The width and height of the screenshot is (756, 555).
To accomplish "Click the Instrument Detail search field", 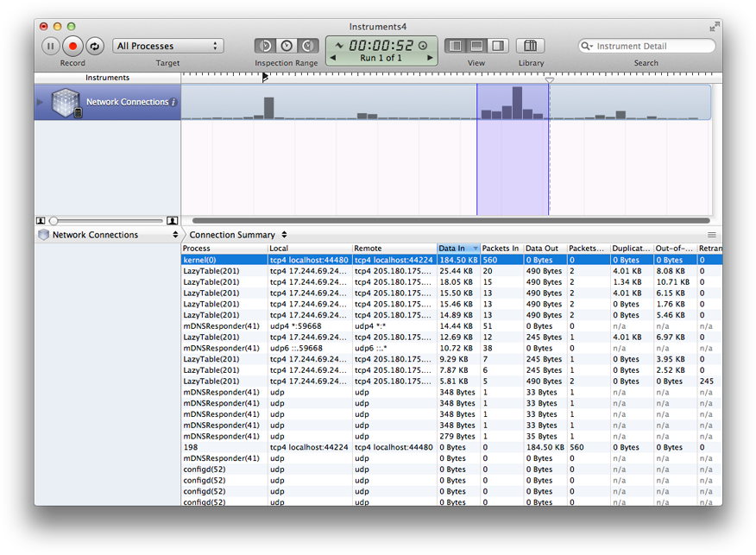I will (x=652, y=46).
